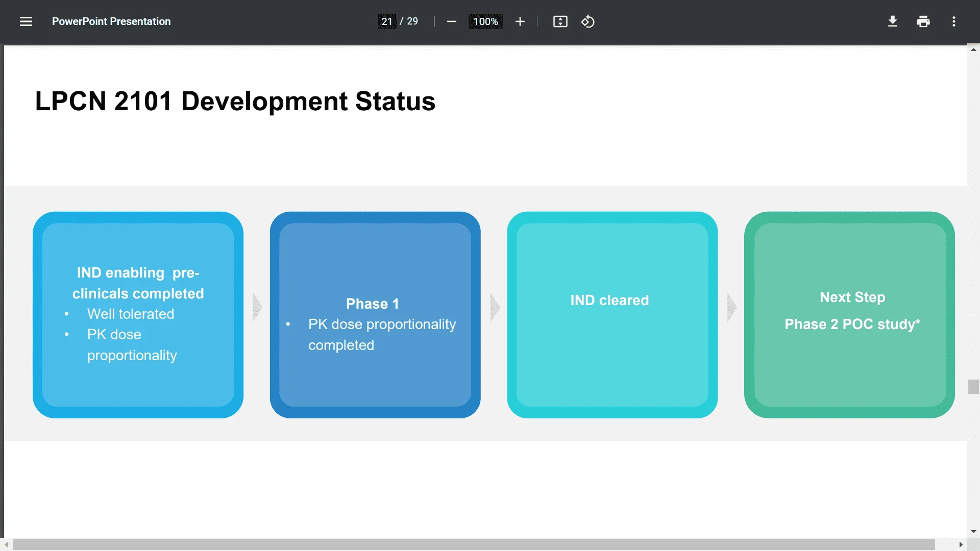Click the Next Step text
This screenshot has height=551, width=980.
pyautogui.click(x=852, y=297)
